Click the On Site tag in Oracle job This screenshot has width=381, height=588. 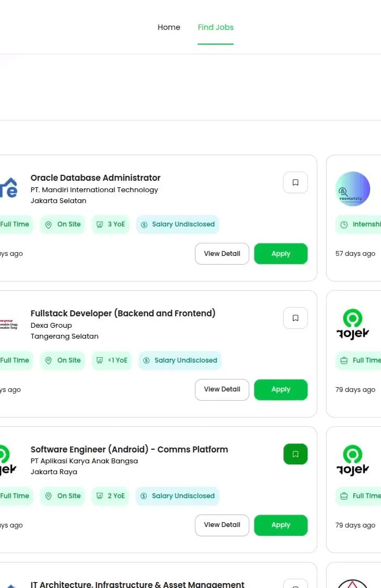63,224
